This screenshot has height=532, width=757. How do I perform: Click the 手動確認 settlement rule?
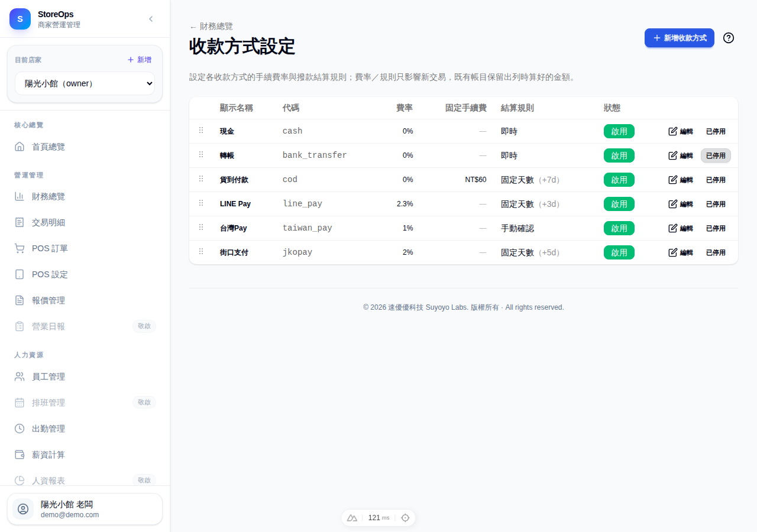coord(517,228)
